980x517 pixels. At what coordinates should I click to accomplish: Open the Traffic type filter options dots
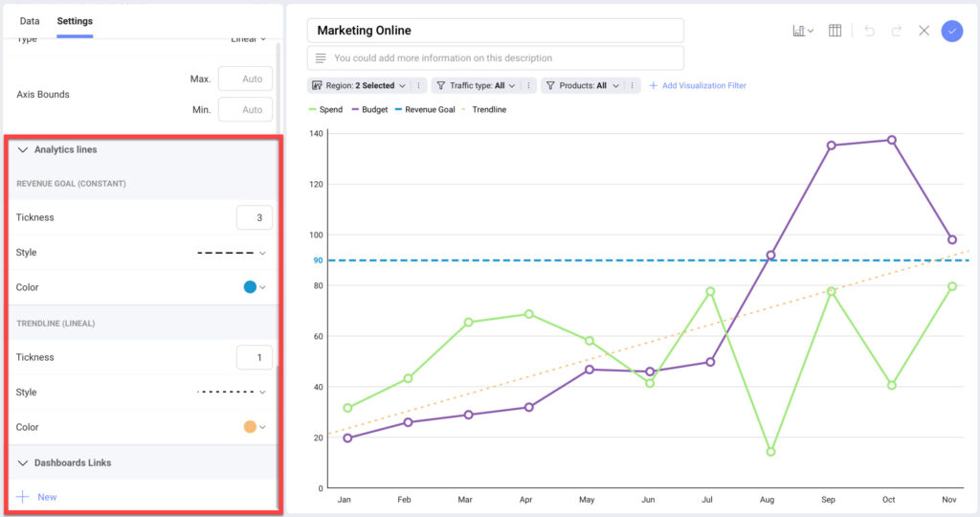click(x=528, y=85)
